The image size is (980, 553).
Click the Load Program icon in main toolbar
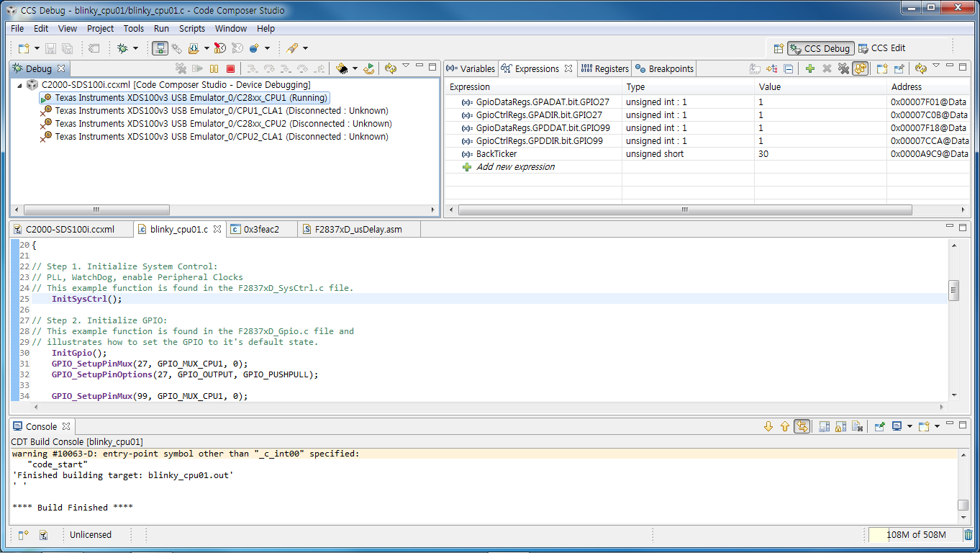[194, 48]
